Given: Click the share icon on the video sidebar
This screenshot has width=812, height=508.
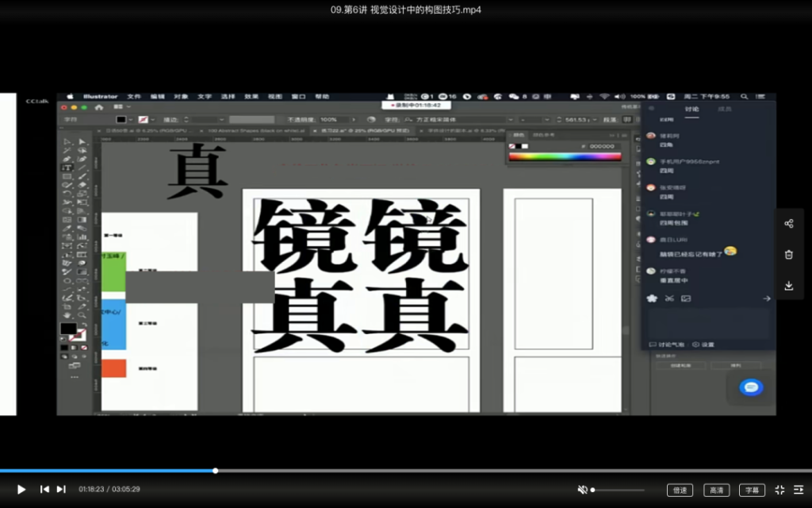Looking at the screenshot, I should coord(789,223).
